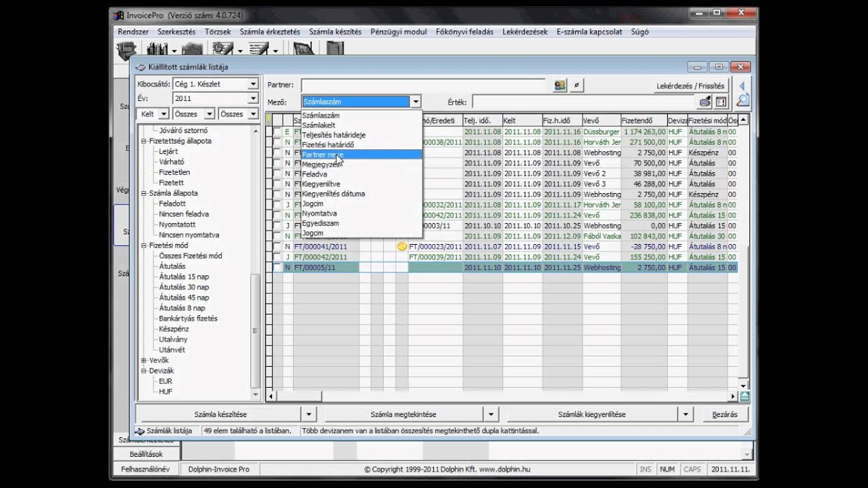This screenshot has width=868, height=488.
Task: Click the list options icon right of eraser
Action: pyautogui.click(x=721, y=102)
